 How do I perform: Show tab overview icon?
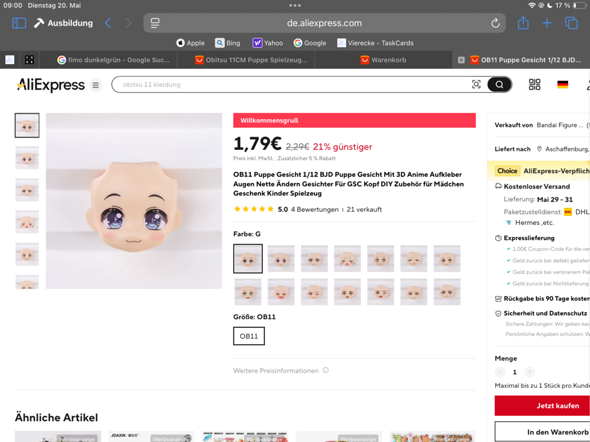[x=571, y=23]
